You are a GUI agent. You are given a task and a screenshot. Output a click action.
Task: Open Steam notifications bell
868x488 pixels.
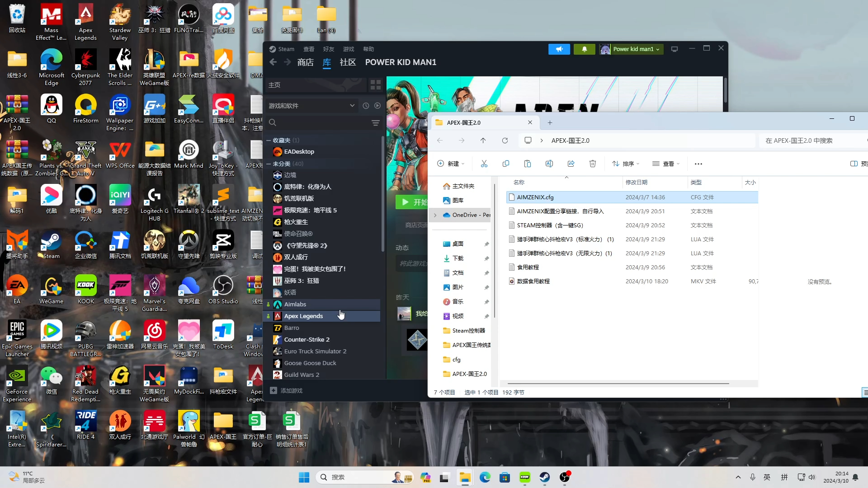tap(584, 49)
